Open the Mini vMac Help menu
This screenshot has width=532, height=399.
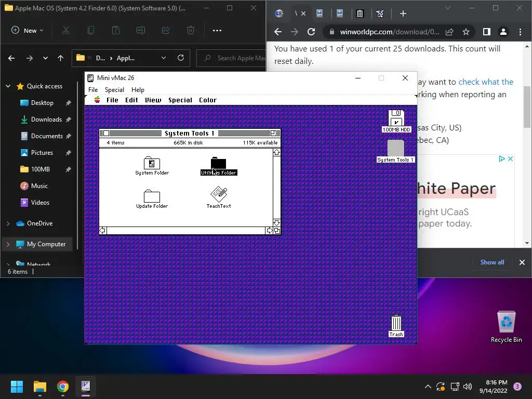coord(138,89)
